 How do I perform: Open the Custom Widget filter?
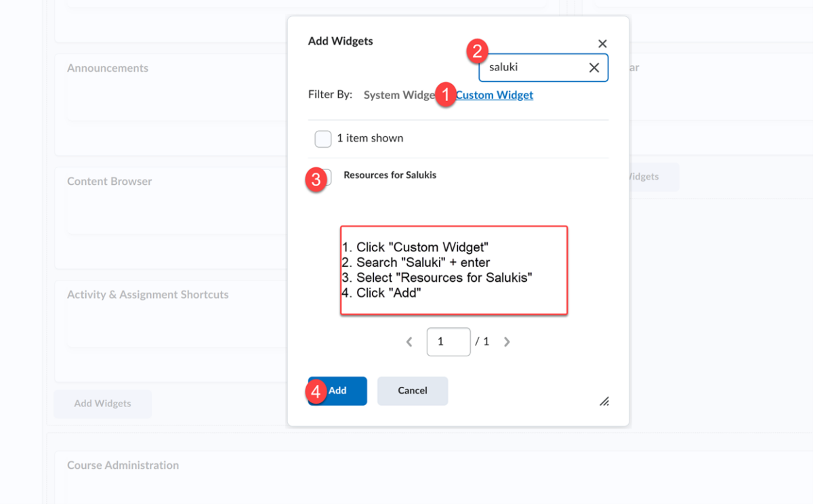494,95
